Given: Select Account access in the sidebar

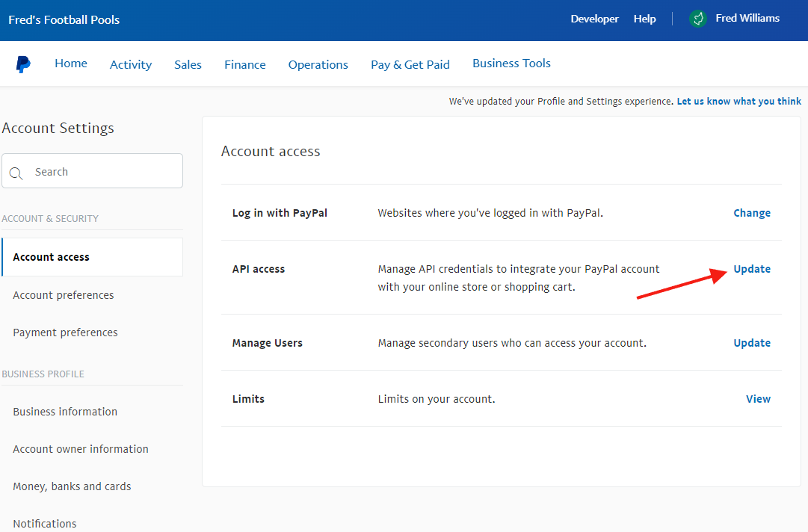Looking at the screenshot, I should 92,257.
